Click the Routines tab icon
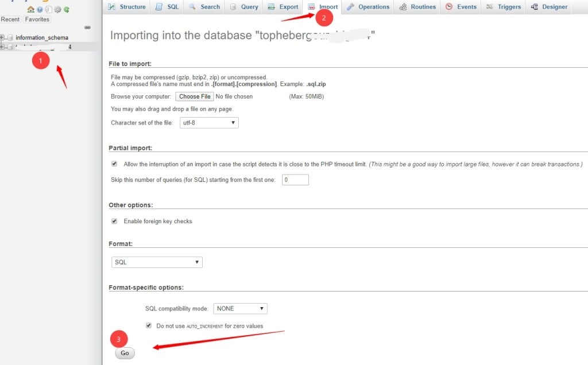Screen dimensions: 588x365 point(403,7)
